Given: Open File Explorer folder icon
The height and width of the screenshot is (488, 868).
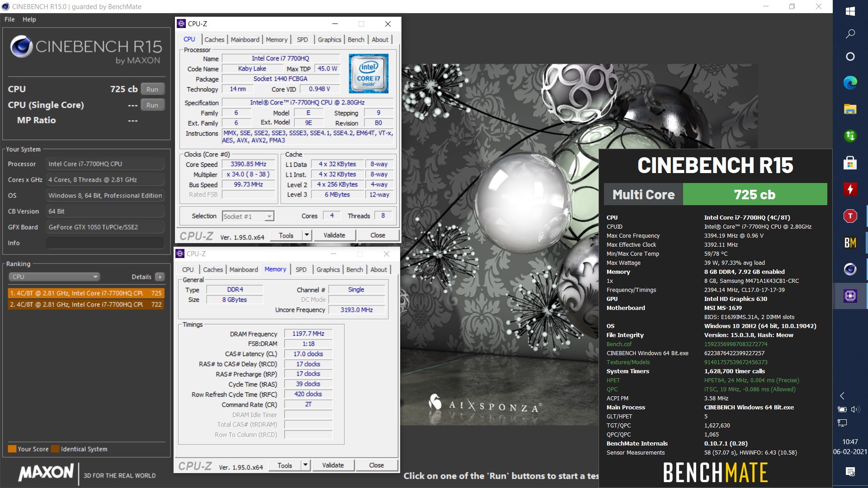Looking at the screenshot, I should tap(850, 109).
